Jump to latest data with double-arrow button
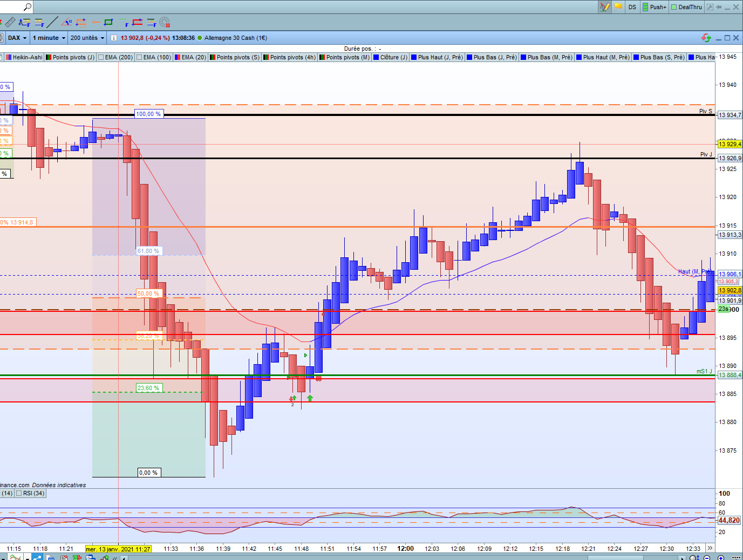Viewport: 743px width, 560px height. click(x=710, y=548)
